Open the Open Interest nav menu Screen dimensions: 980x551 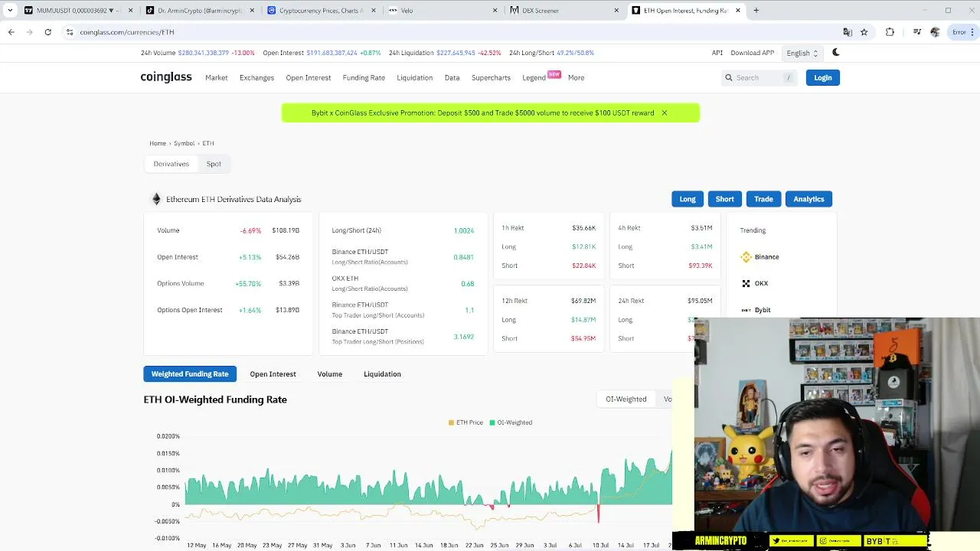tap(308, 77)
